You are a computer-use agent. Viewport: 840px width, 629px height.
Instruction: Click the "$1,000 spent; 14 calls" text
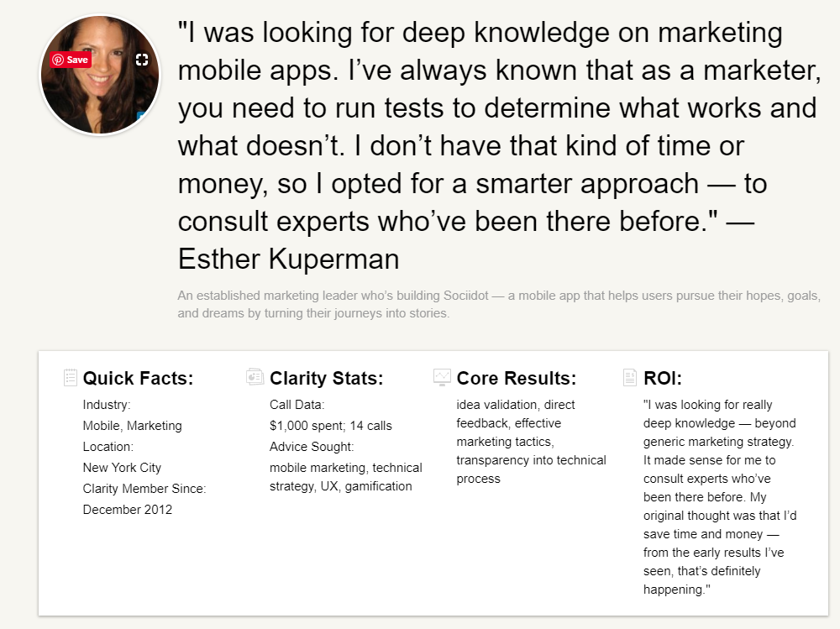330,426
